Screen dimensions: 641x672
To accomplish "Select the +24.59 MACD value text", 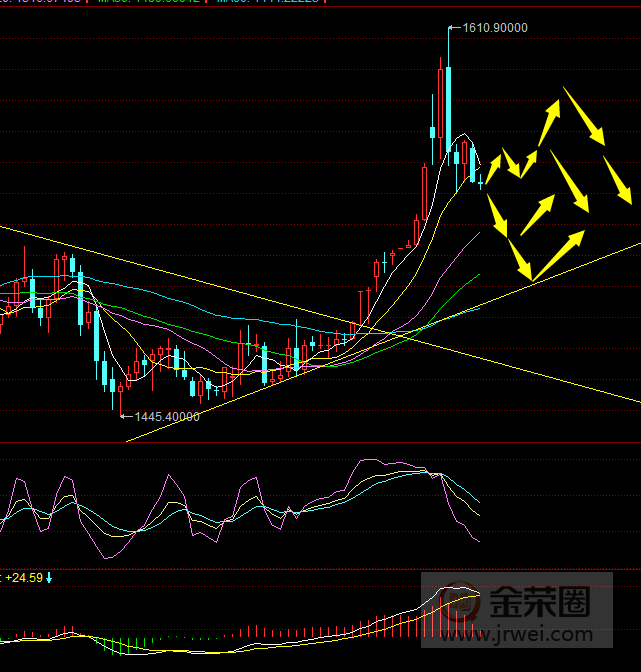I will [24, 578].
